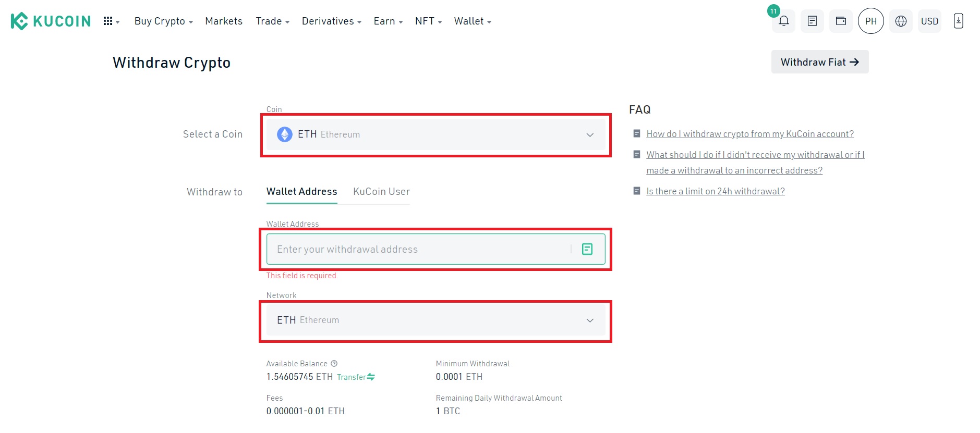Viewport: 980px width, 433px height.
Task: Click the Withdraw Crypto heading
Action: pyautogui.click(x=172, y=63)
